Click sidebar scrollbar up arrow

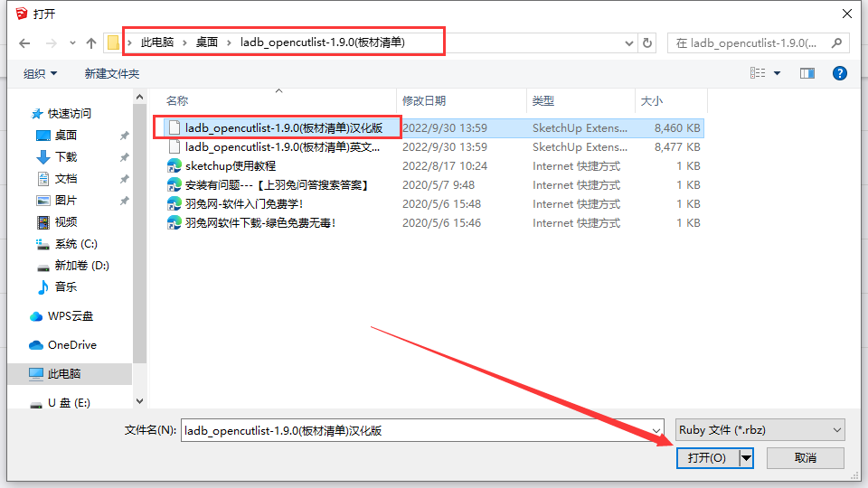tap(139, 98)
